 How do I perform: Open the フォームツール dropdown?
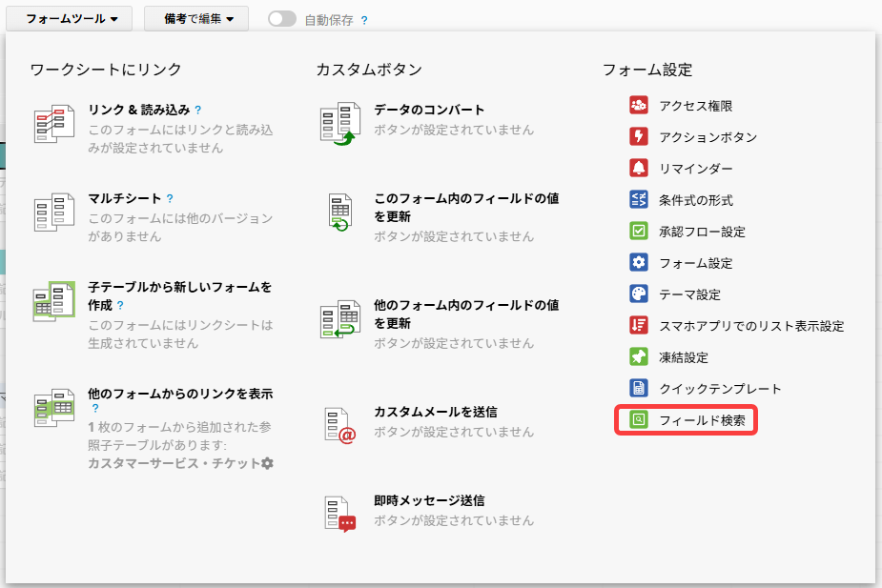72,19
